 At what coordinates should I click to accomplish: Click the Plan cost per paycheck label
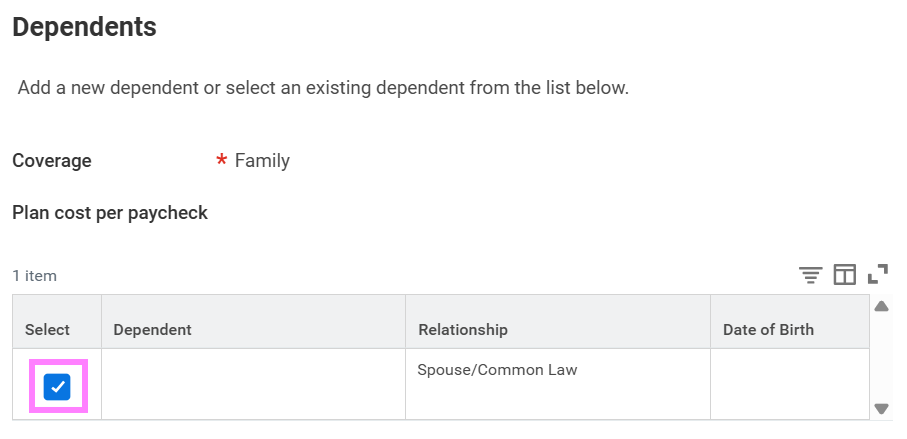click(x=110, y=213)
